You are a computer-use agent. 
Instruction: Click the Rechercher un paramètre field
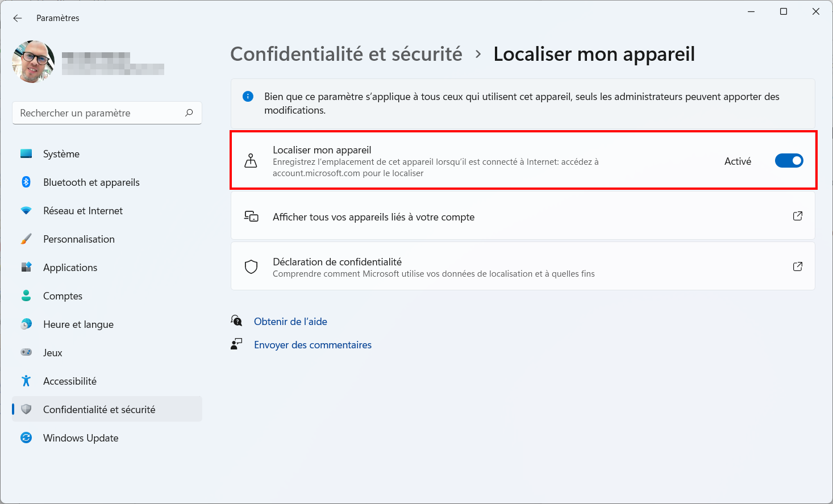[x=107, y=113]
